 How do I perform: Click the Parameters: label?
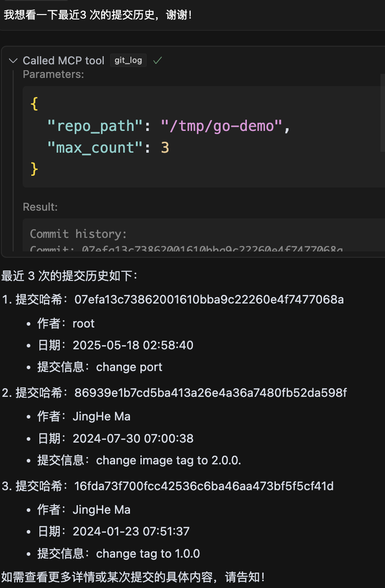(x=53, y=74)
